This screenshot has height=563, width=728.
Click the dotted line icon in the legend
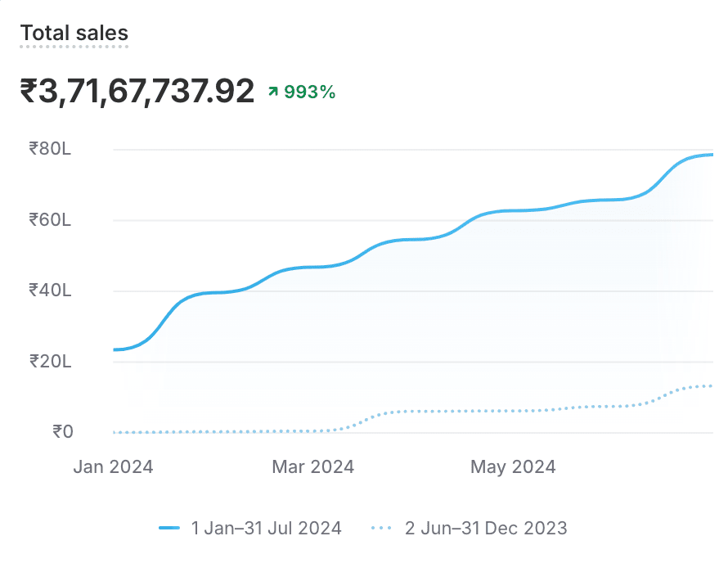point(381,528)
